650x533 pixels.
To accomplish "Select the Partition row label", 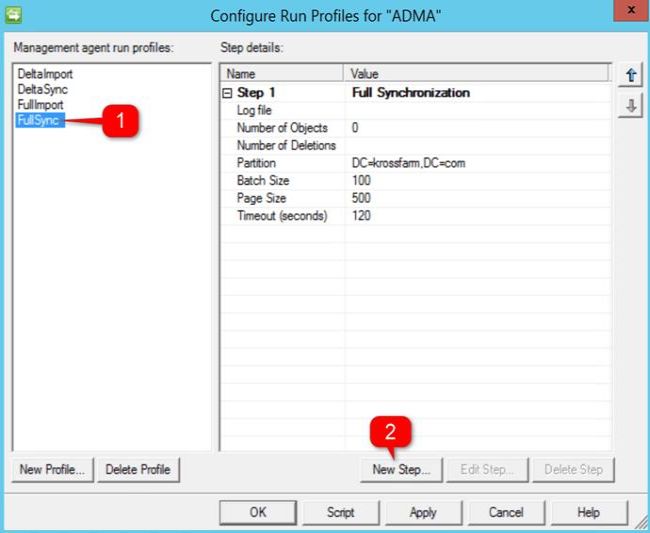I will tap(256, 163).
